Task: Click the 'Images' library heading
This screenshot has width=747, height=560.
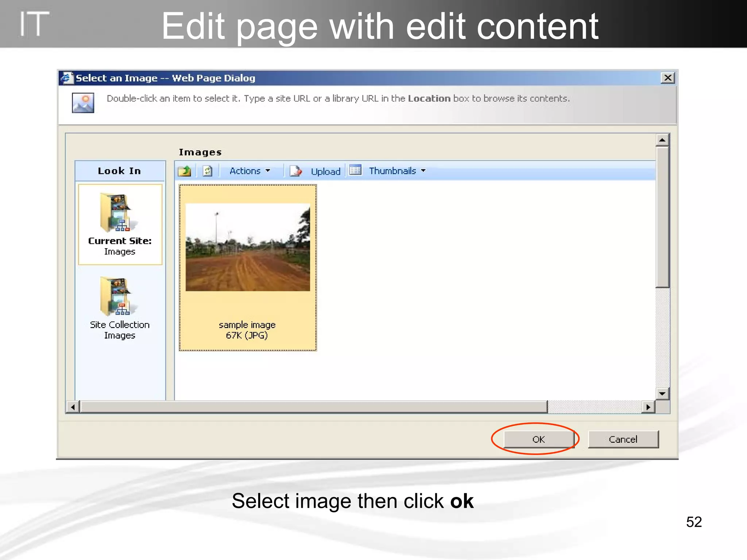Action: [x=200, y=152]
